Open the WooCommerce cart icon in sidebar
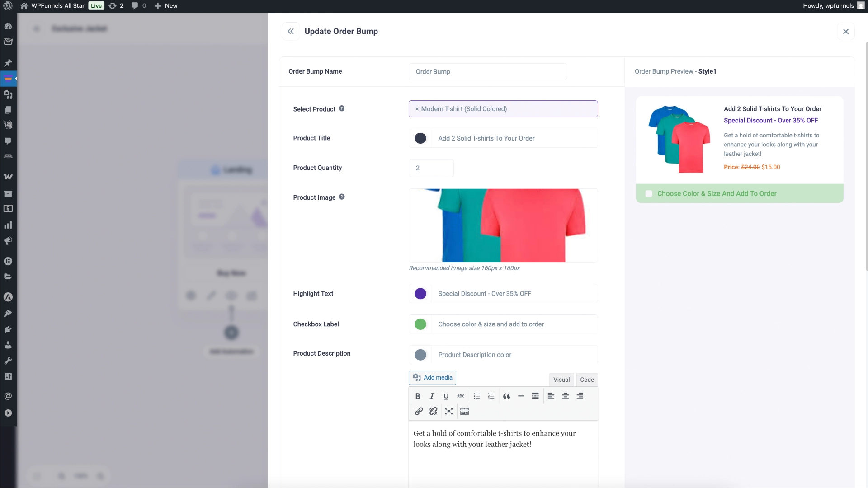 pos(8,125)
